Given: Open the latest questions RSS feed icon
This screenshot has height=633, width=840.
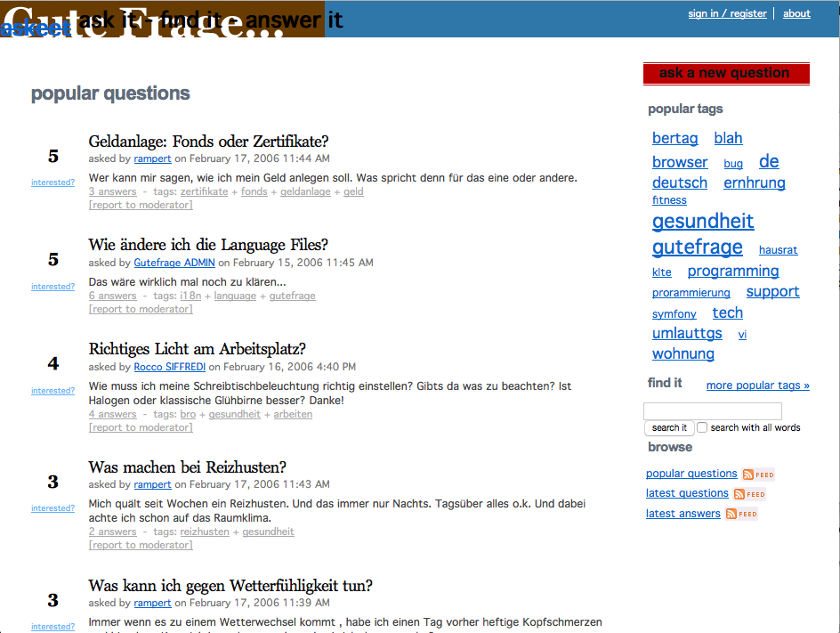Looking at the screenshot, I should click(x=749, y=494).
